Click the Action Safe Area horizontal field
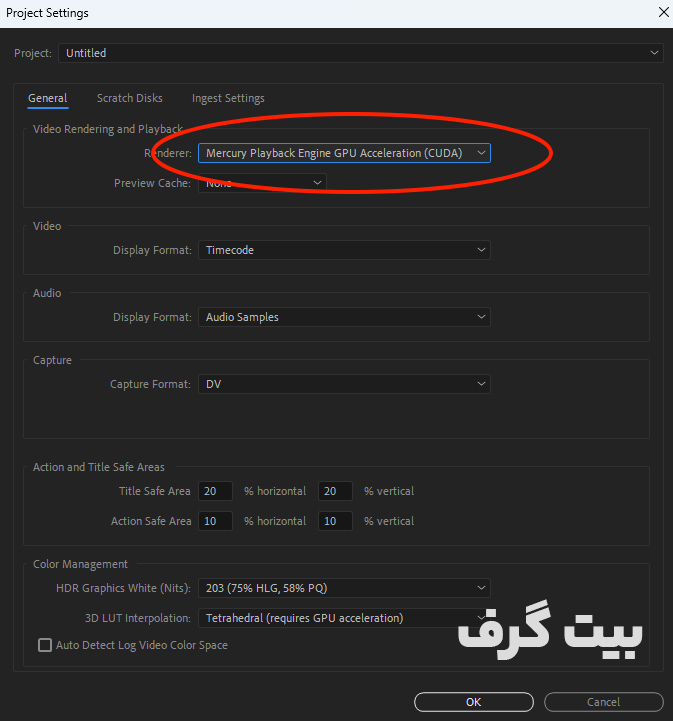 (x=215, y=521)
